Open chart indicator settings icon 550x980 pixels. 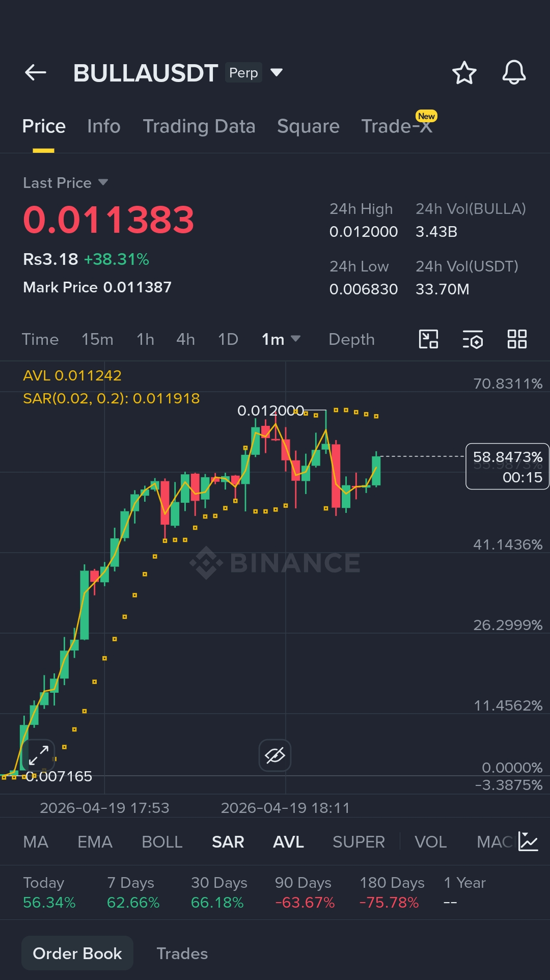[x=473, y=339]
